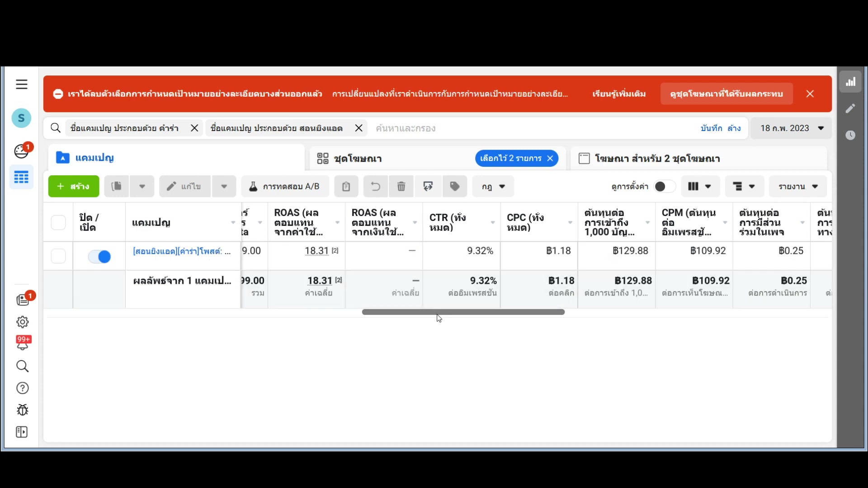Click the trash delete icon in toolbar

coord(401,187)
